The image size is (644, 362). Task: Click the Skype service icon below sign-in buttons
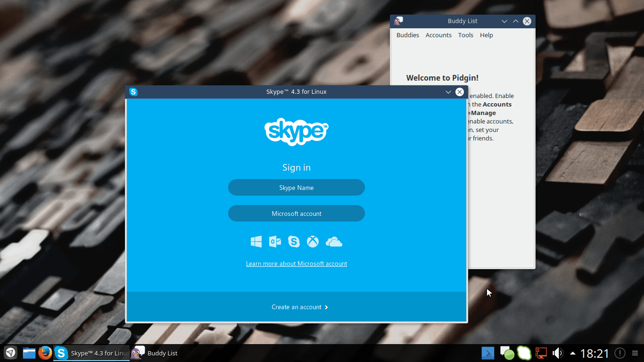(x=294, y=242)
